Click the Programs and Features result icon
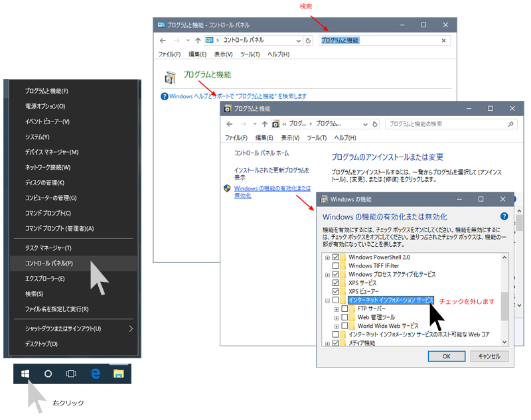This screenshot has width=531, height=420. tap(170, 77)
